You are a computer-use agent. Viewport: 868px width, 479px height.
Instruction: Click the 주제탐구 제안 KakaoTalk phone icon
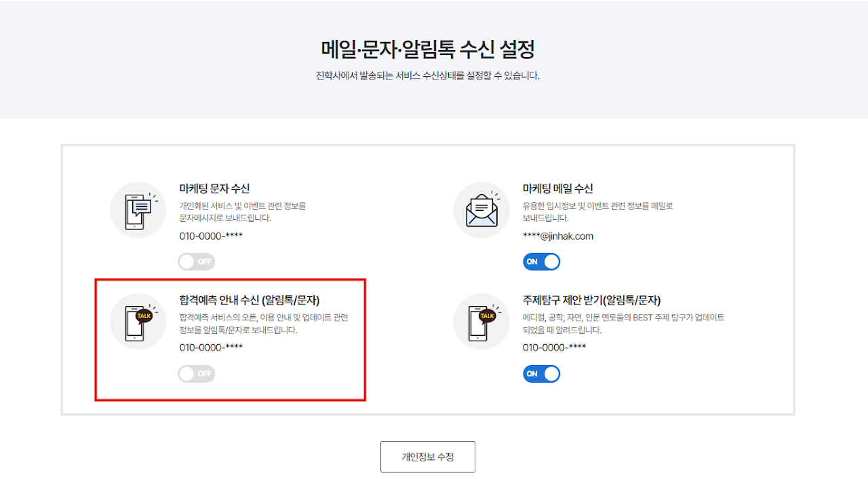pyautogui.click(x=481, y=322)
